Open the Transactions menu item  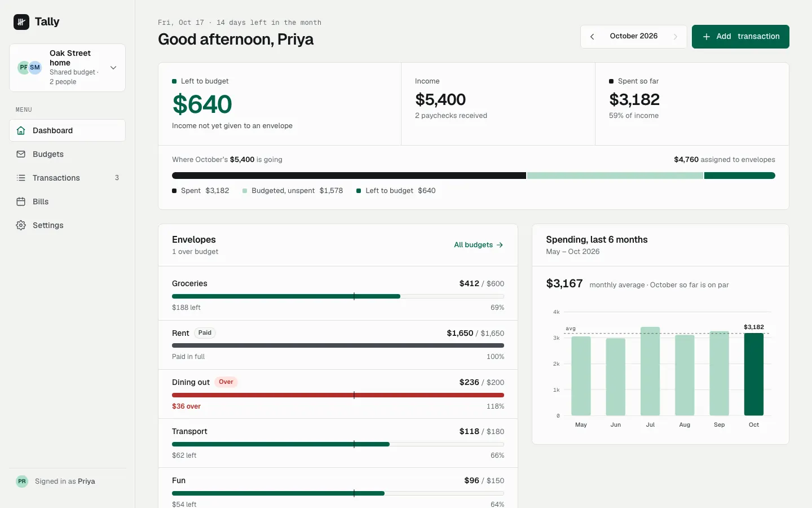(x=67, y=178)
